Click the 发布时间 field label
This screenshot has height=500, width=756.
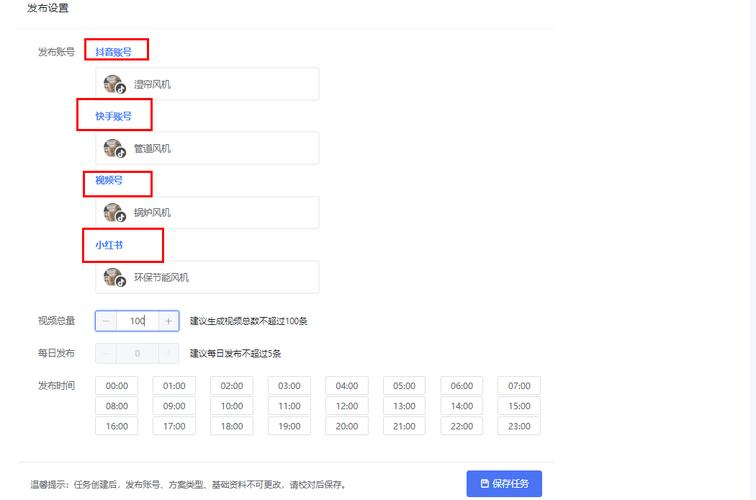coord(56,386)
